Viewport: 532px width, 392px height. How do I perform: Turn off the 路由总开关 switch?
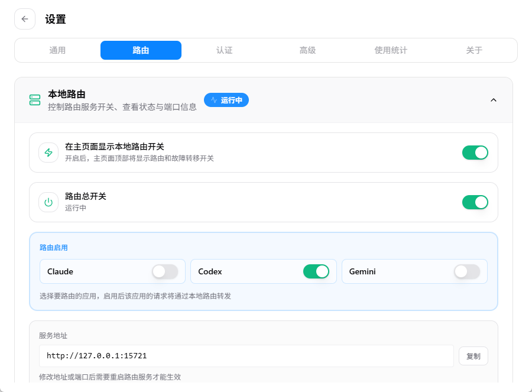[475, 202]
